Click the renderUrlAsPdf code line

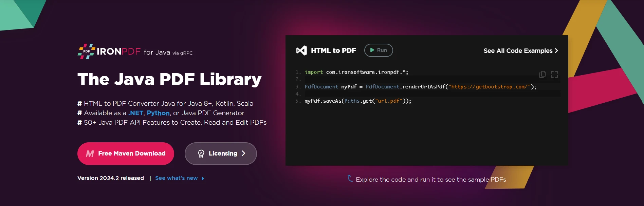point(421,87)
